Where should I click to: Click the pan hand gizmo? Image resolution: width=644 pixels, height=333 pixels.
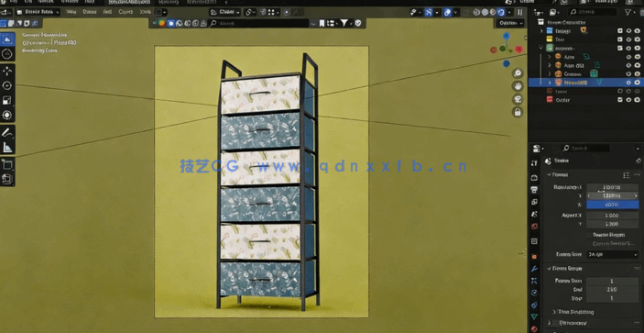tap(518, 86)
